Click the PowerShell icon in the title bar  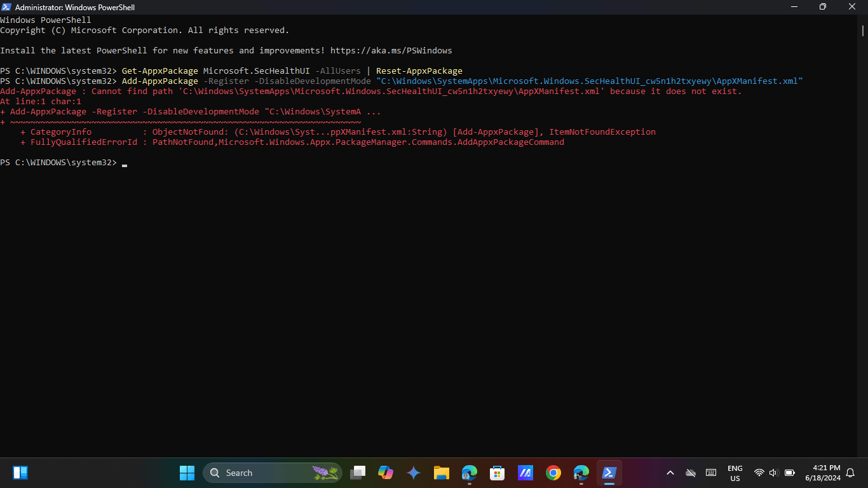pos(6,7)
